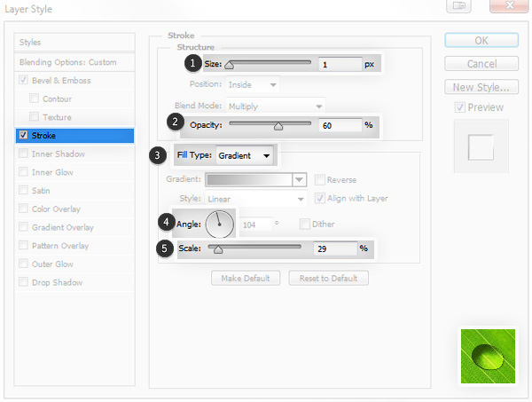This screenshot has height=402, width=532.
Task: Open the Satin settings row
Action: [x=74, y=191]
